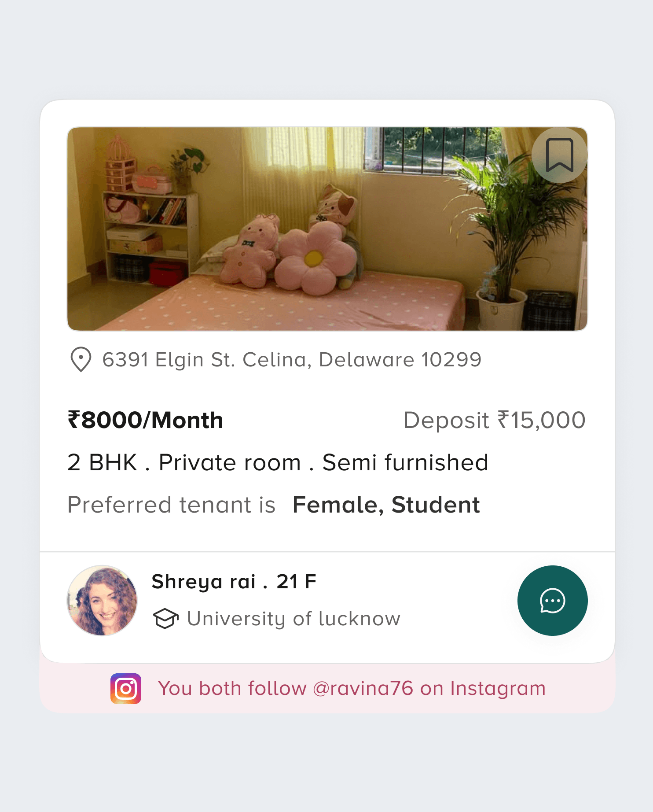Select the 2 BHK Private room details line

click(278, 462)
